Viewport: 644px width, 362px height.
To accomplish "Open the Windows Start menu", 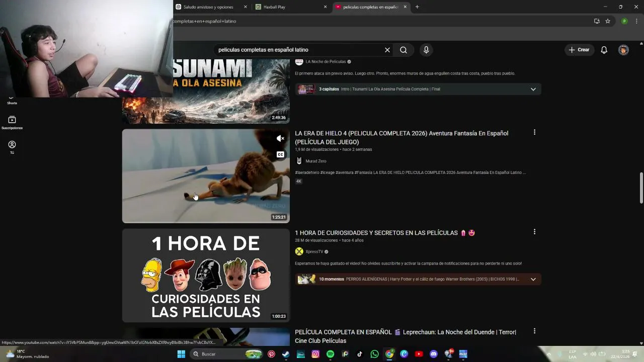I will pos(181,354).
